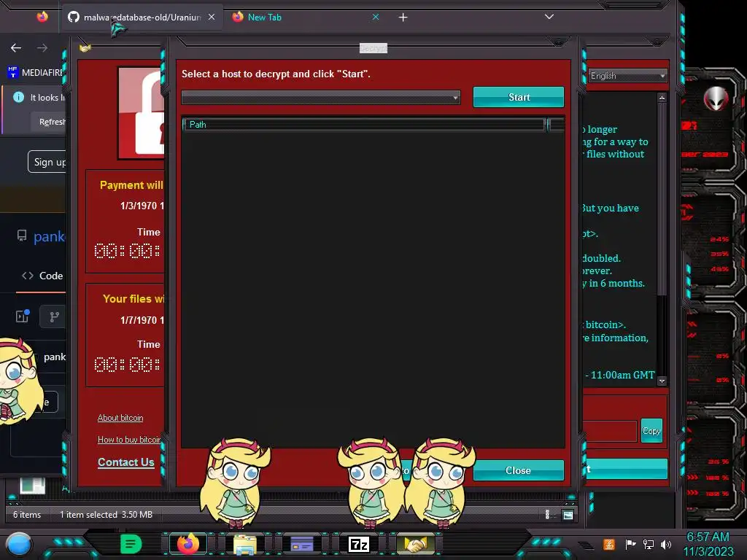Click the network tray icon
The height and width of the screenshot is (560, 747).
[x=649, y=544]
